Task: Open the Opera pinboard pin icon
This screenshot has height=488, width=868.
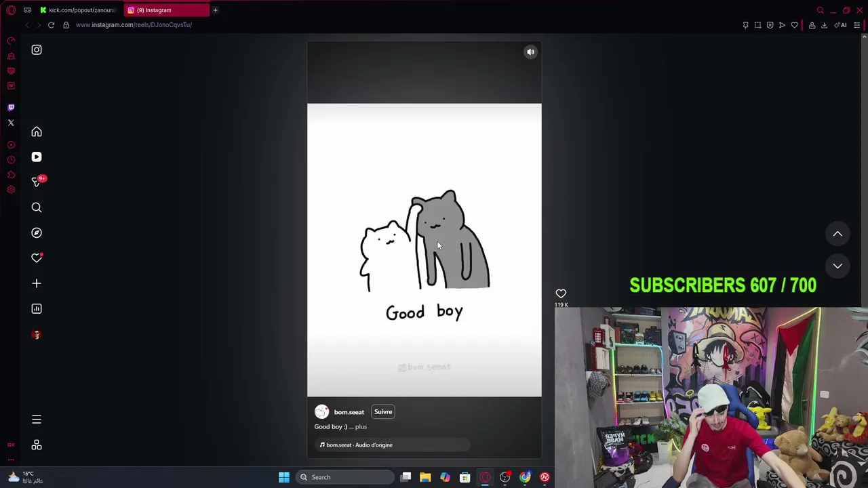Action: coord(745,25)
